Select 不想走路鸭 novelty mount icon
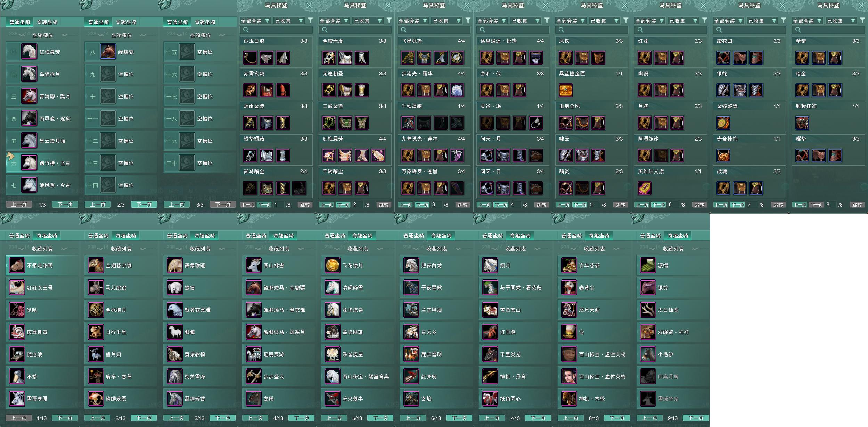Viewport: 868px width, 427px height. coord(17,265)
